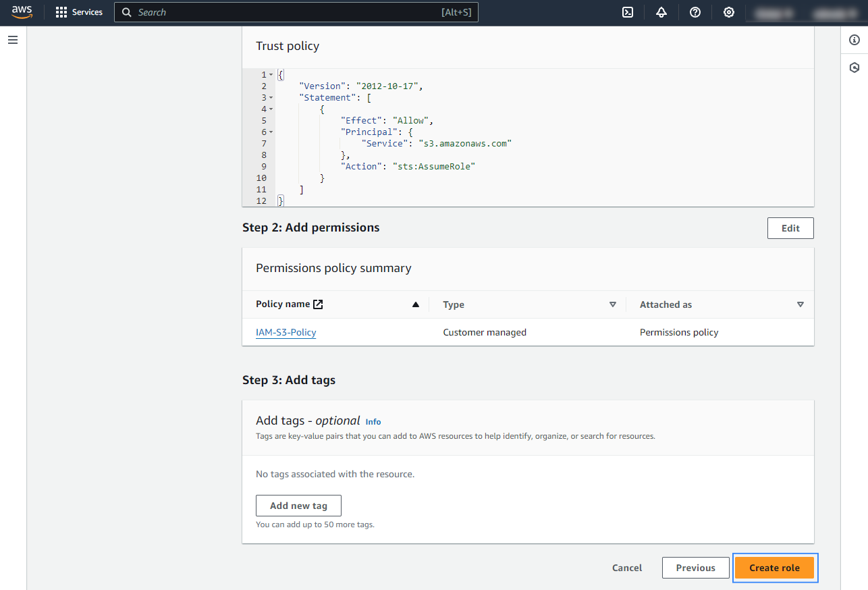Open the Services grid menu

[x=79, y=12]
